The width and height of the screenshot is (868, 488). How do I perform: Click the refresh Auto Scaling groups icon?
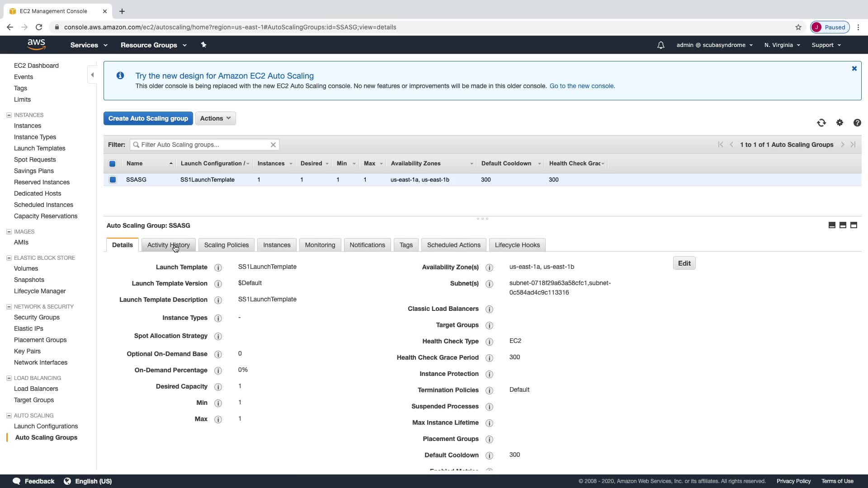coord(821,123)
